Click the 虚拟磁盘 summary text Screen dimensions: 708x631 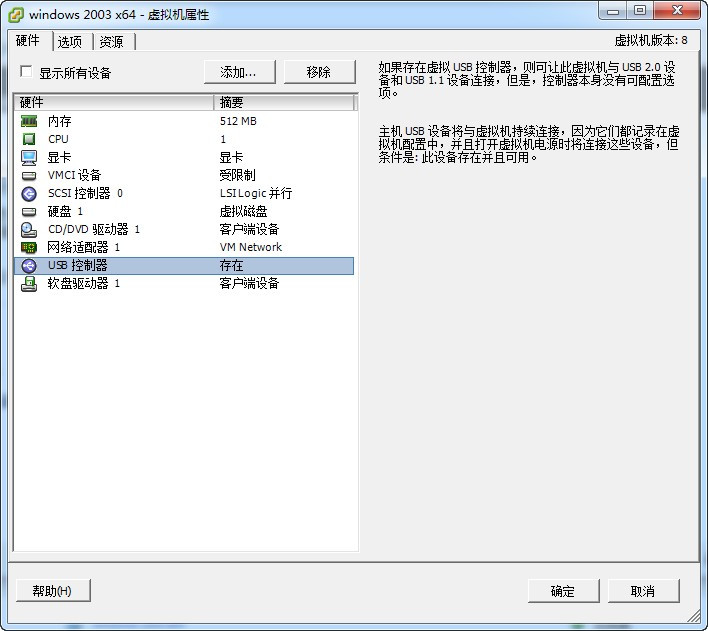pyautogui.click(x=243, y=211)
